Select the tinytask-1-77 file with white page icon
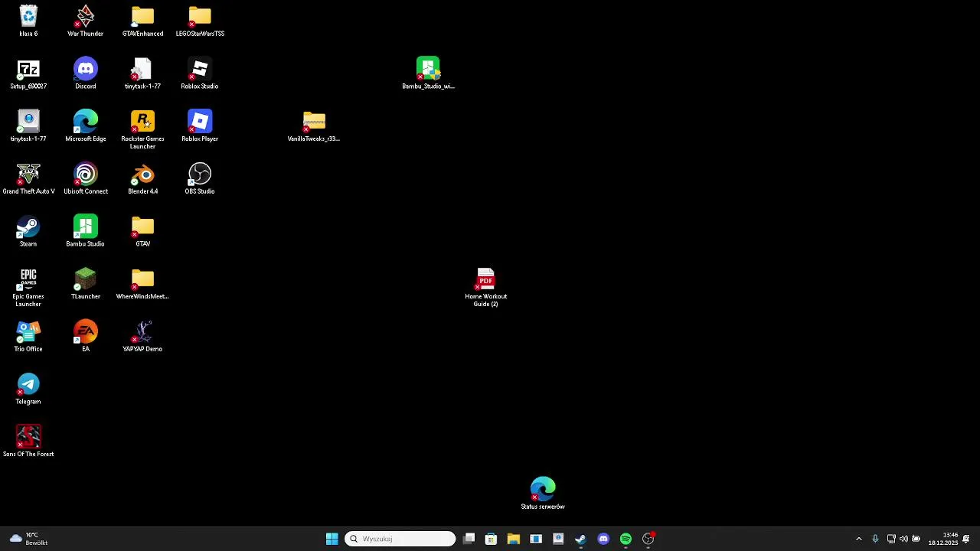The image size is (980, 551). 142,73
